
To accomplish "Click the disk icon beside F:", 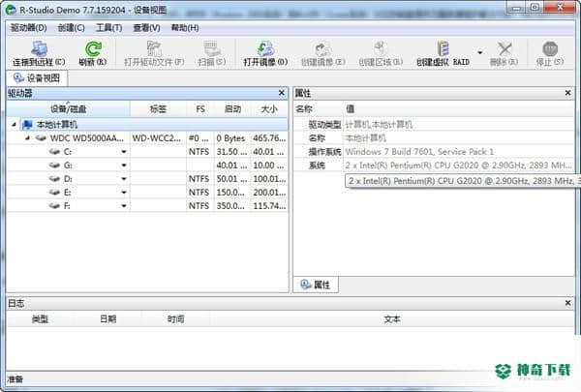I will click(54, 205).
